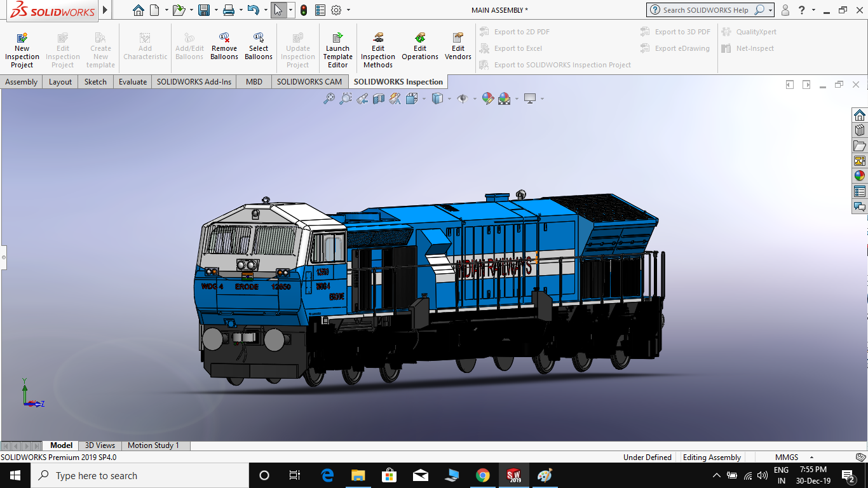Image resolution: width=868 pixels, height=488 pixels.
Task: Click Zoom to Fit in view toolbar
Action: tap(329, 98)
